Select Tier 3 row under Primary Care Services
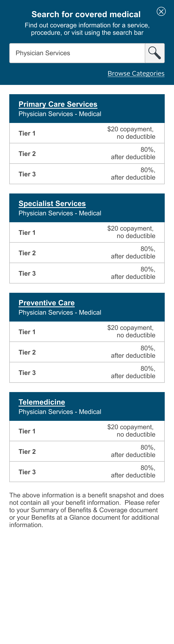Screen dimensions: 174x644 [87, 174]
